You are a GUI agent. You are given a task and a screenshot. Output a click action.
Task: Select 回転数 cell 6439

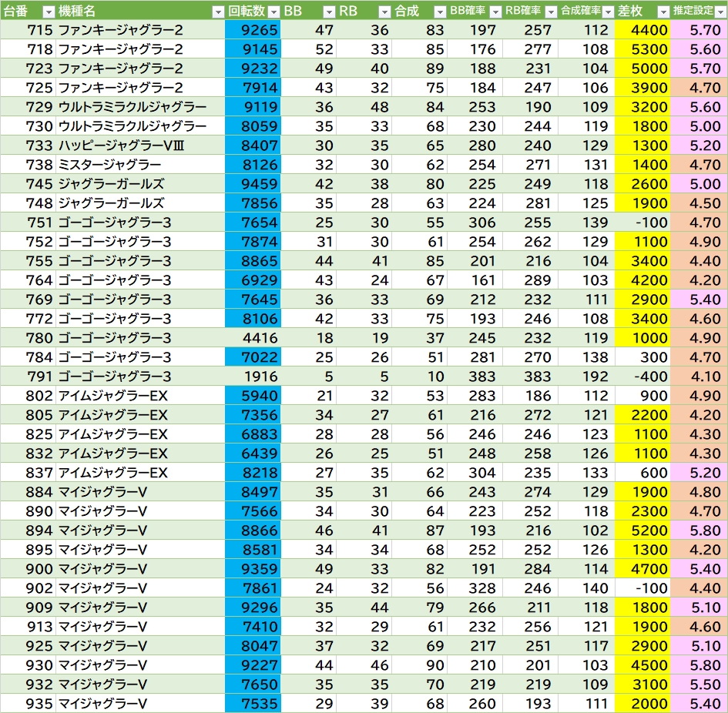tap(253, 454)
